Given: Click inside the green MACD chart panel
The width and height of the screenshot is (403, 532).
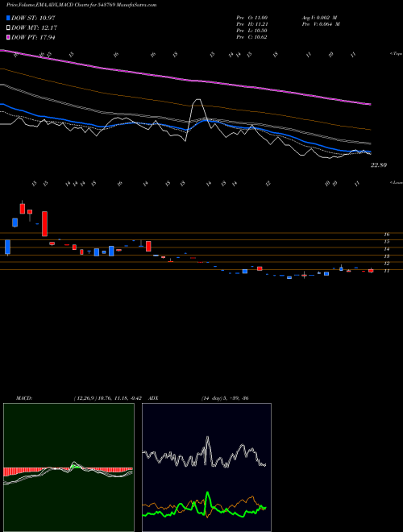Looking at the screenshot, I should tap(69, 468).
